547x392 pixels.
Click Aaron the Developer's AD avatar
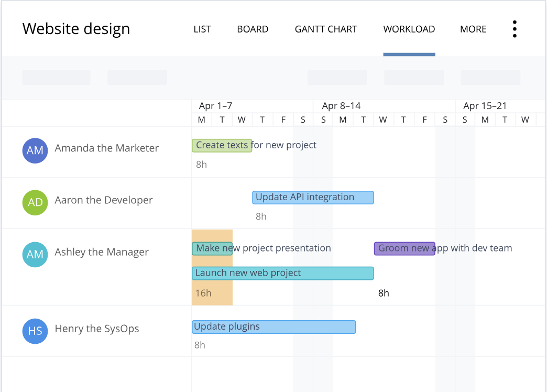(x=35, y=202)
